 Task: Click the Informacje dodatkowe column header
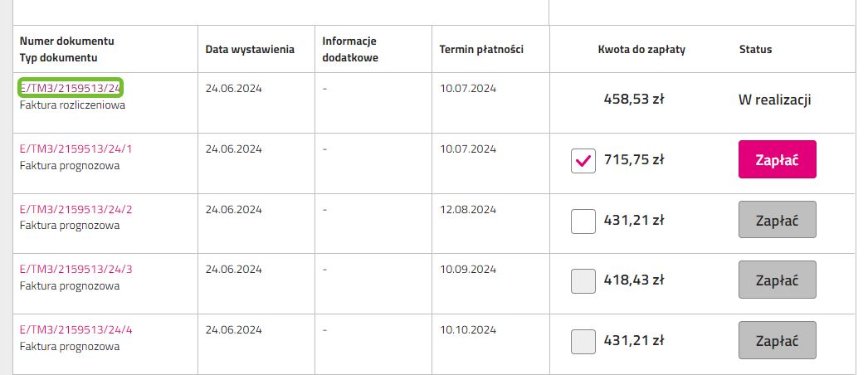click(350, 49)
